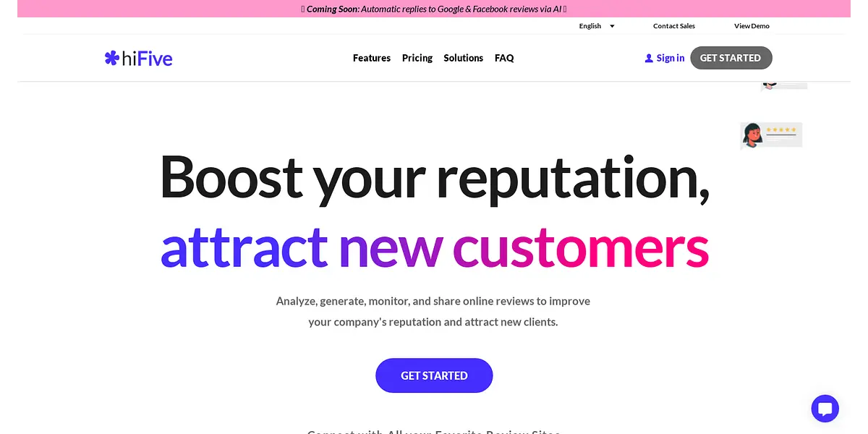The height and width of the screenshot is (434, 868).
Task: Go to the Pricing page
Action: [417, 58]
